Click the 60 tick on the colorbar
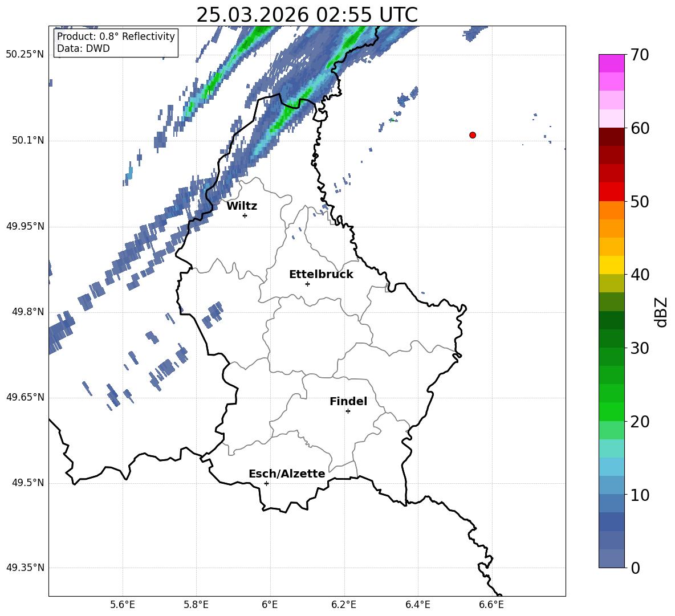Viewport: 675px width, 616px height. click(640, 128)
